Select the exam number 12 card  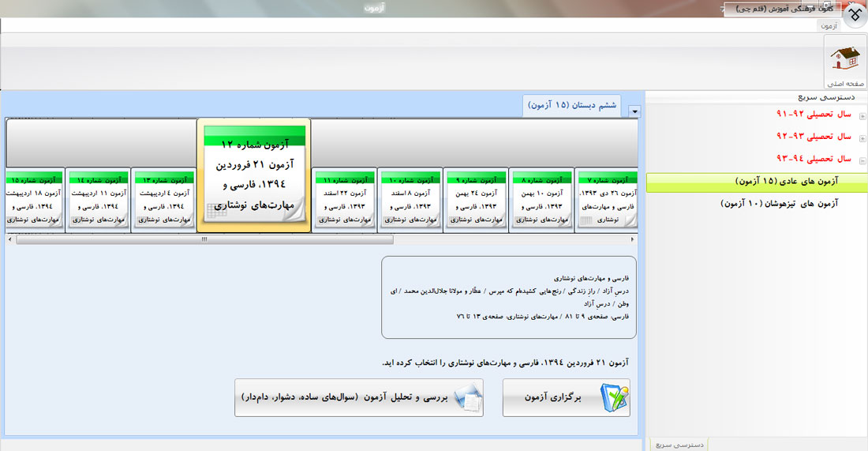click(253, 175)
